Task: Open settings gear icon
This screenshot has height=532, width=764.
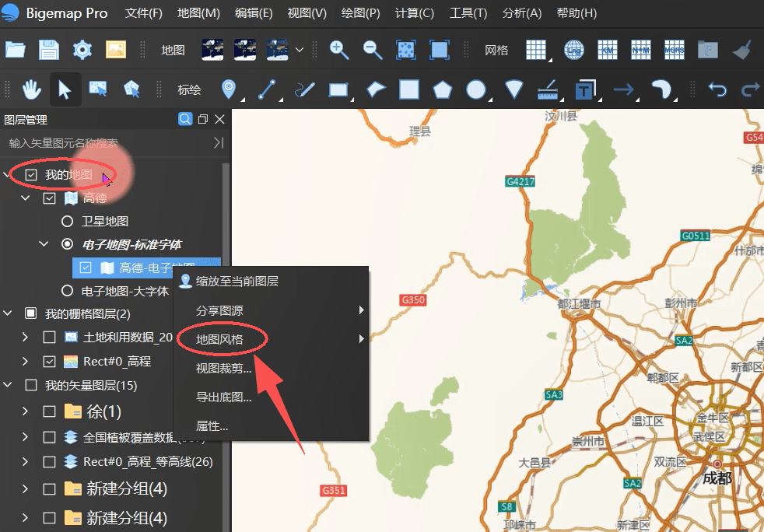Action: point(82,50)
